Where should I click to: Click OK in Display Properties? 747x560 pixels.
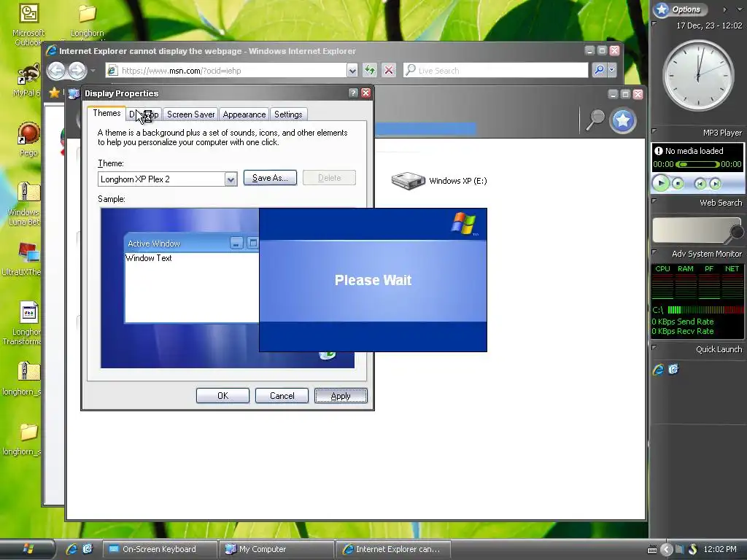click(x=222, y=396)
